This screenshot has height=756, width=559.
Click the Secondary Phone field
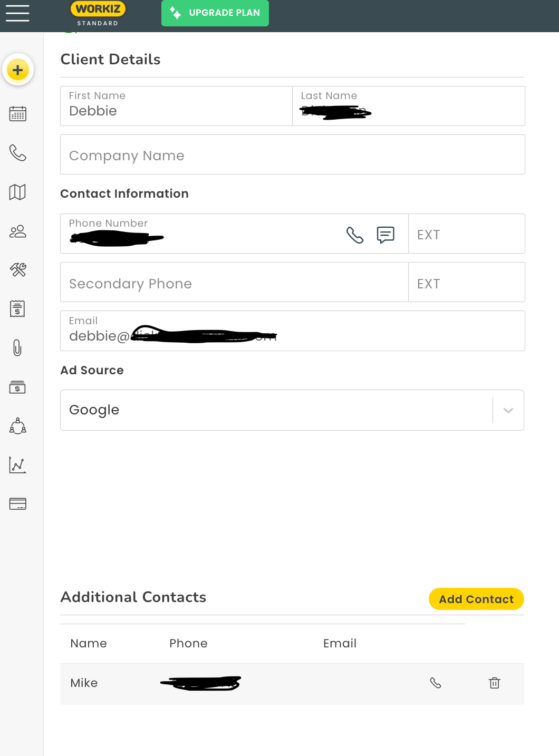point(234,283)
